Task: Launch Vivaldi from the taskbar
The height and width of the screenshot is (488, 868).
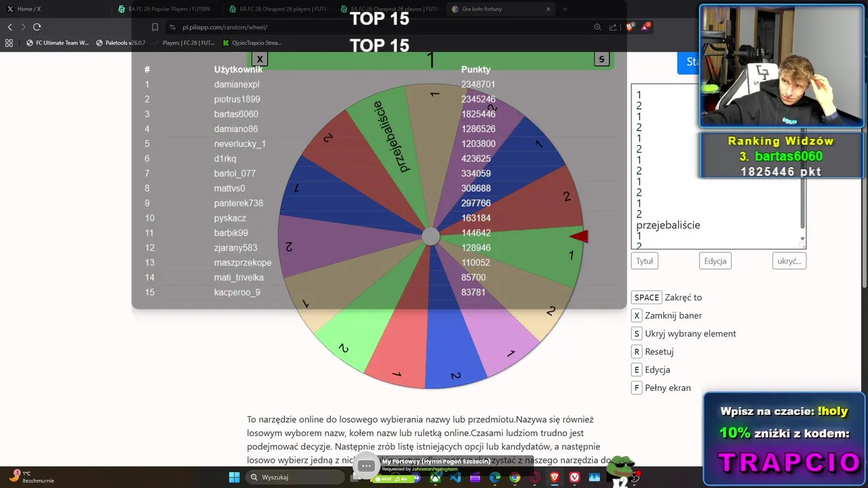Action: 575,477
